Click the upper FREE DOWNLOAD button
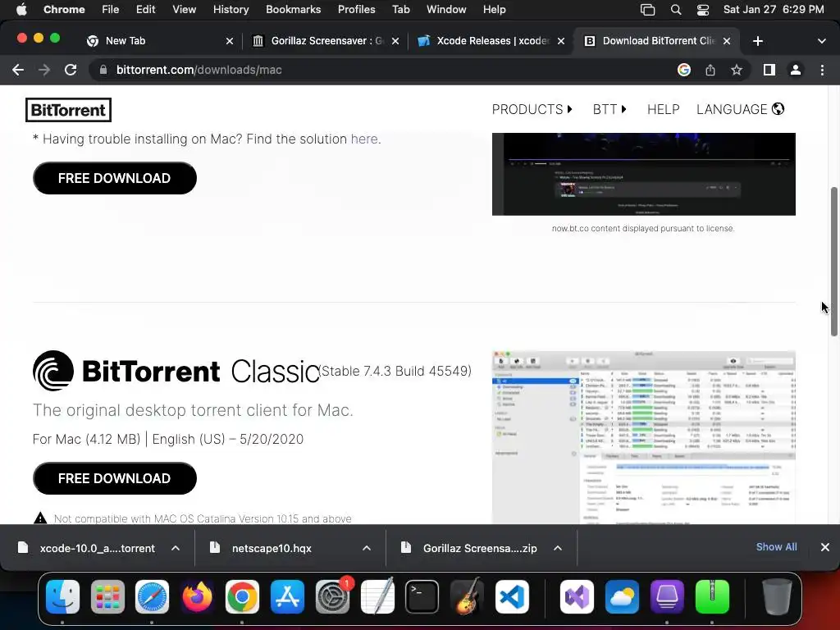The height and width of the screenshot is (630, 840). tap(115, 178)
